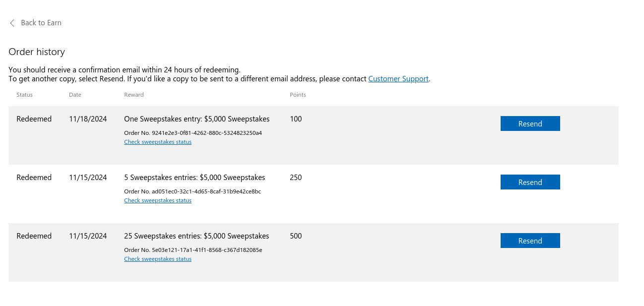Select the order number starting with 9241e2e3
The image size is (644, 306).
click(207, 133)
